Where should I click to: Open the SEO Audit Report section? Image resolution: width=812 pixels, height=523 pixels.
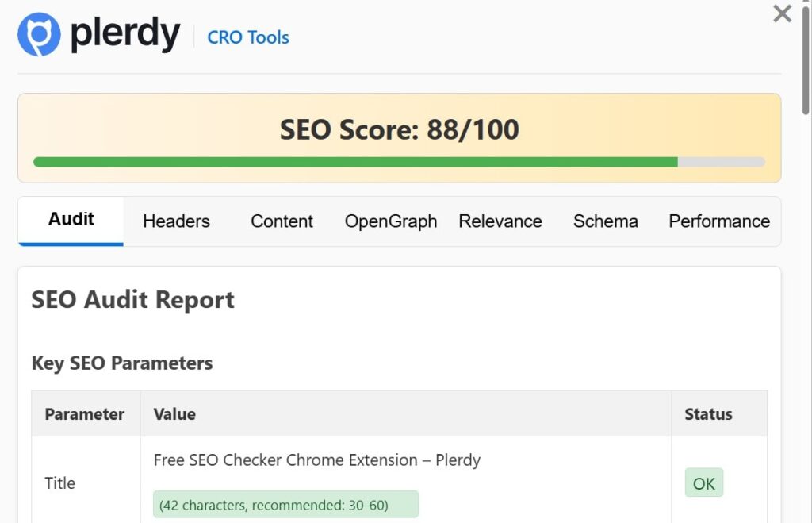pyautogui.click(x=132, y=300)
